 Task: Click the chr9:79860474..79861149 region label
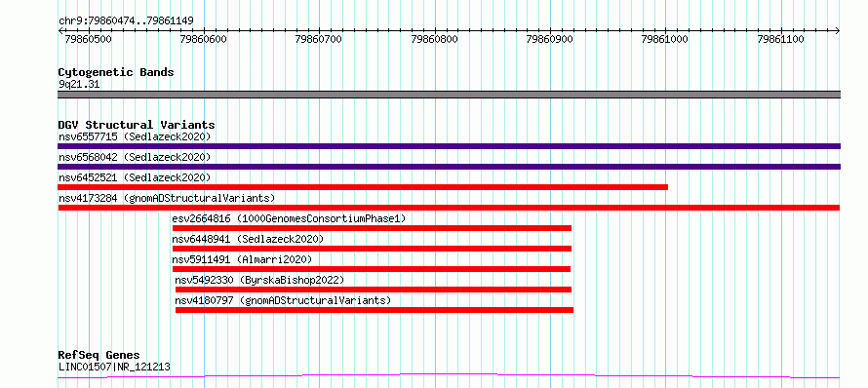[126, 21]
